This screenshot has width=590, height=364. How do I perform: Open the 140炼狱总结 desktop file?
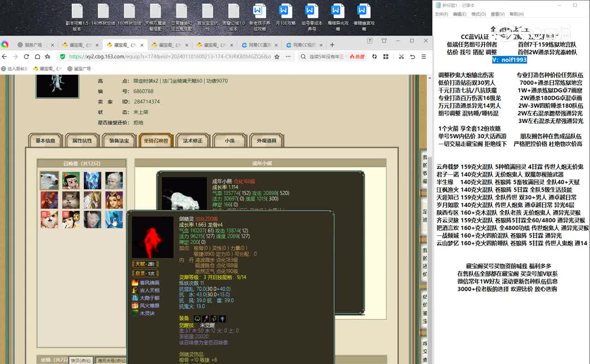coord(103,15)
